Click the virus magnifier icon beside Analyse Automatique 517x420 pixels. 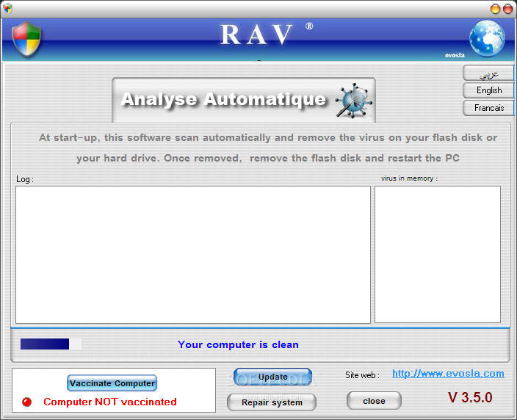(x=354, y=101)
